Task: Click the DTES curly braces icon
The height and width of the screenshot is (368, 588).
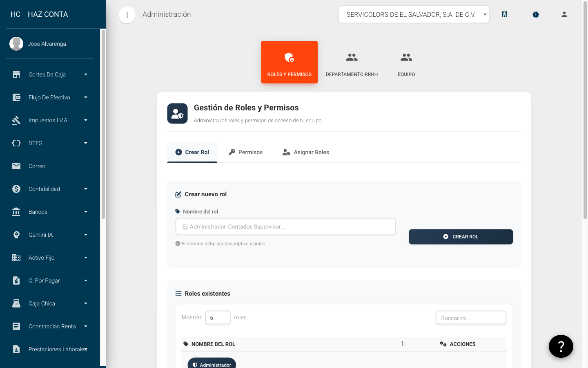Action: coord(16,143)
